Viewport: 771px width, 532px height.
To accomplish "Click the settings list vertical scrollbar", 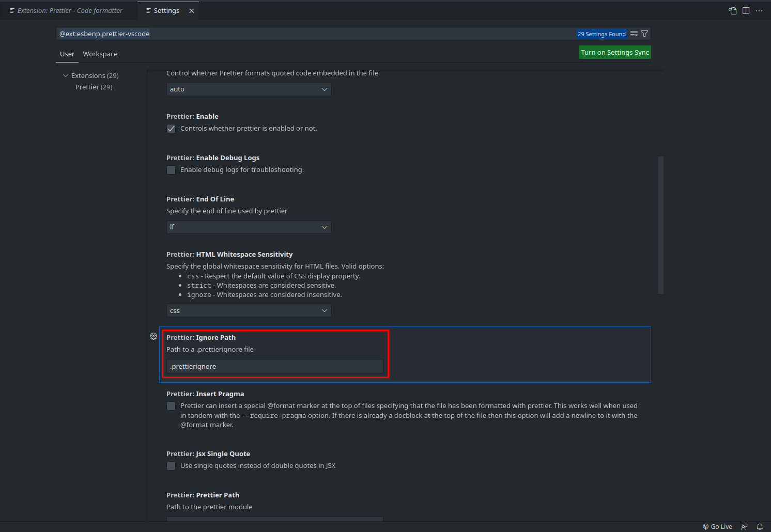I will coord(661,225).
